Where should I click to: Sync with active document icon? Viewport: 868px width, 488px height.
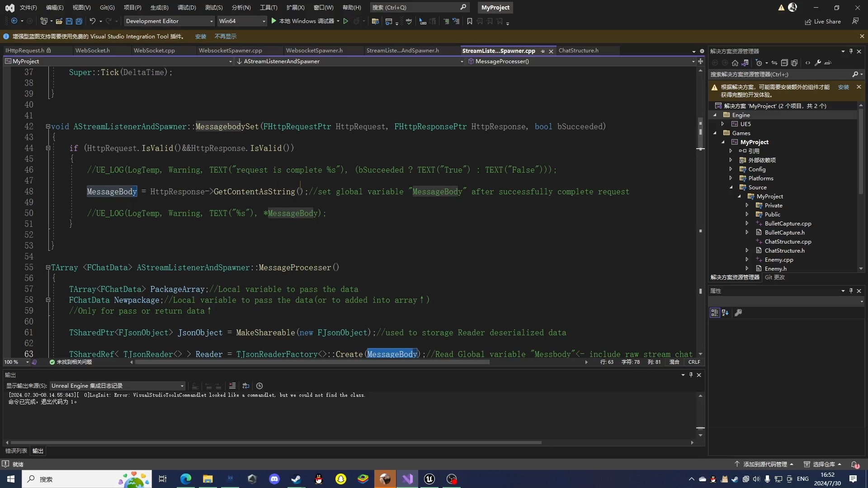coord(774,63)
